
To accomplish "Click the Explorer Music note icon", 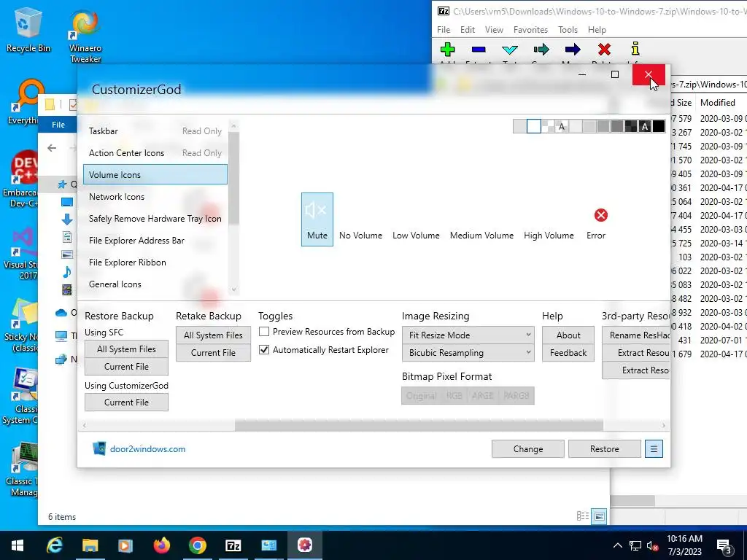I will point(67,272).
